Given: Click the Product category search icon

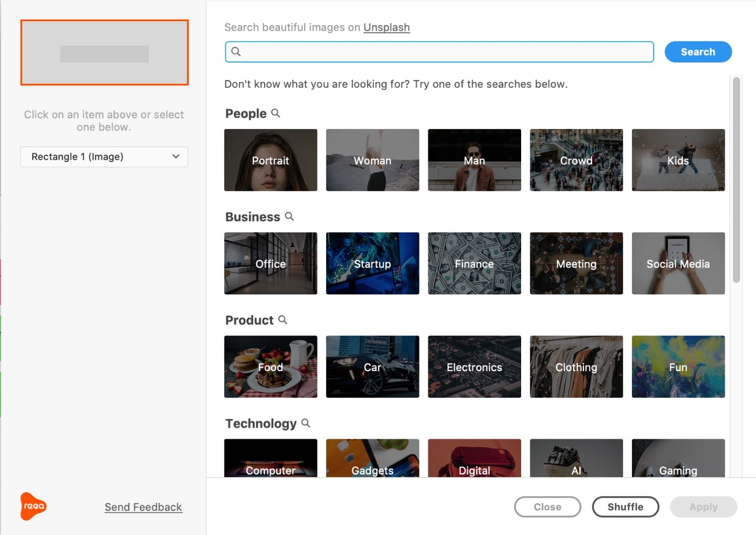Looking at the screenshot, I should 282,319.
